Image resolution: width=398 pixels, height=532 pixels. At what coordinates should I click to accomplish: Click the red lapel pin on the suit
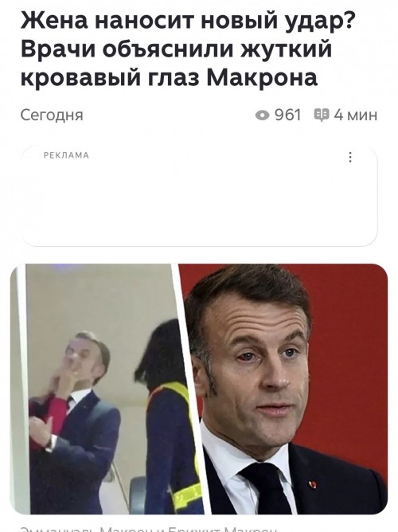pos(312,484)
